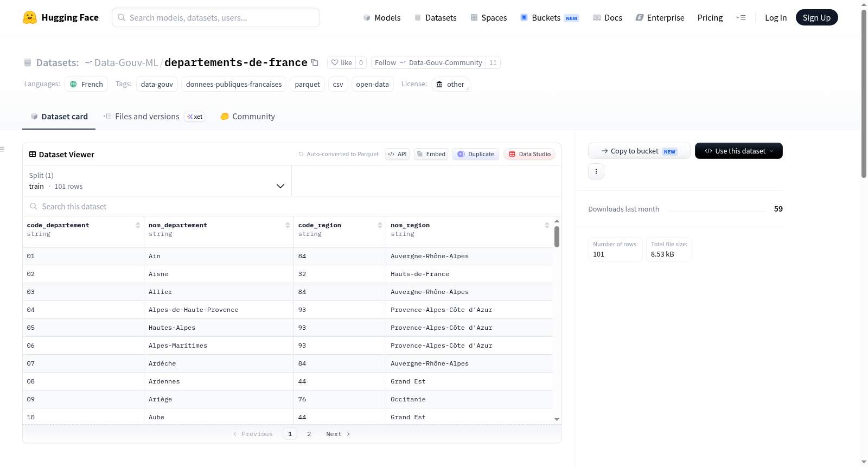Viewport: 868px width, 467px height.
Task: Select the data-gouv tag
Action: (x=157, y=84)
